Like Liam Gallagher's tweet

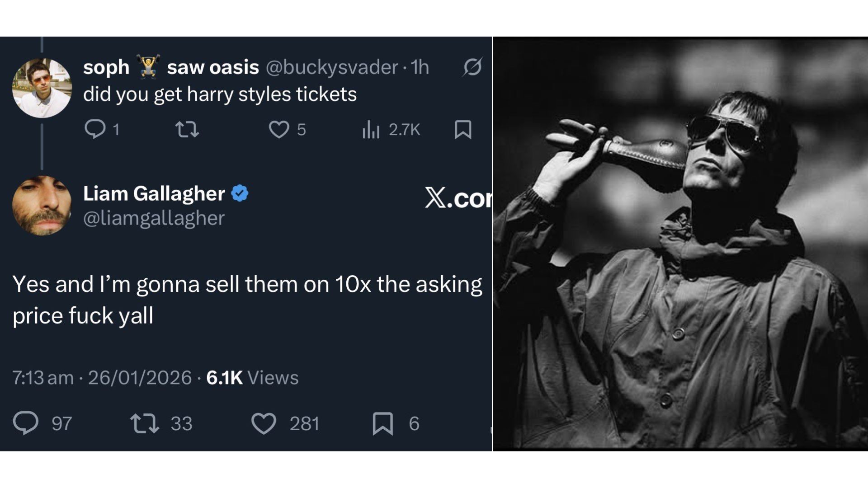tap(267, 423)
